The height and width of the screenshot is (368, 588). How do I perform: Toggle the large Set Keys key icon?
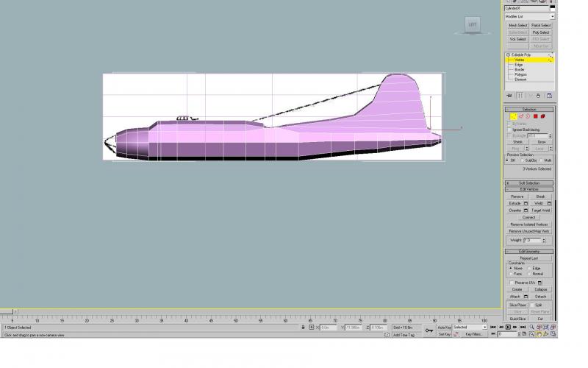[429, 330]
